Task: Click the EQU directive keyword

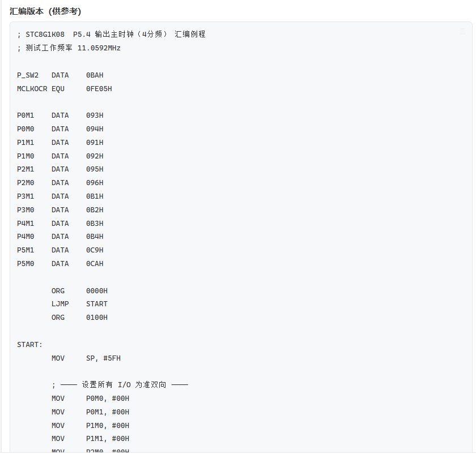Action: [x=58, y=89]
